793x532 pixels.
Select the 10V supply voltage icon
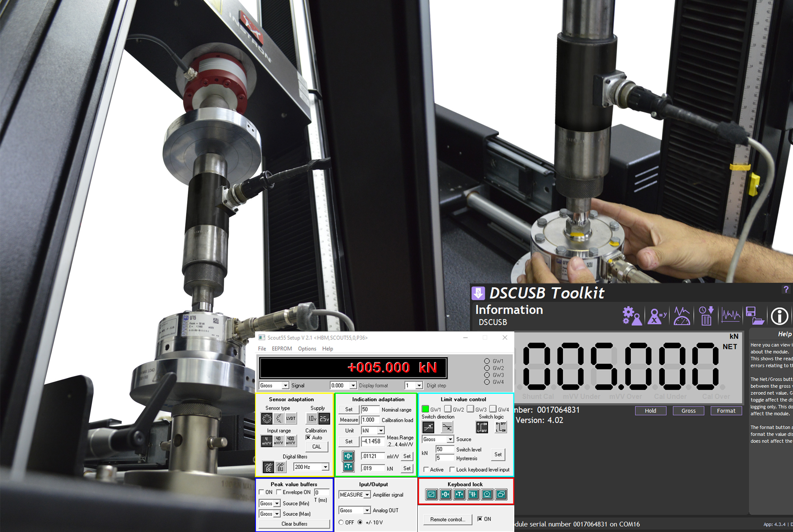[312, 418]
